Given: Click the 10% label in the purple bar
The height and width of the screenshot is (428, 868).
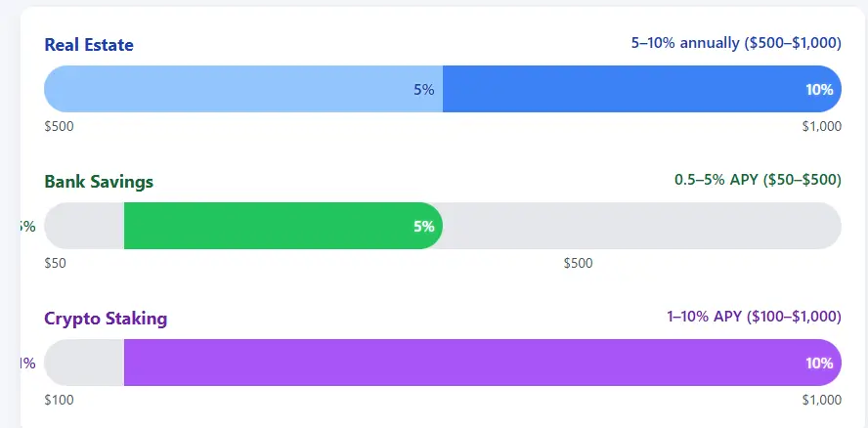Looking at the screenshot, I should coord(819,364).
